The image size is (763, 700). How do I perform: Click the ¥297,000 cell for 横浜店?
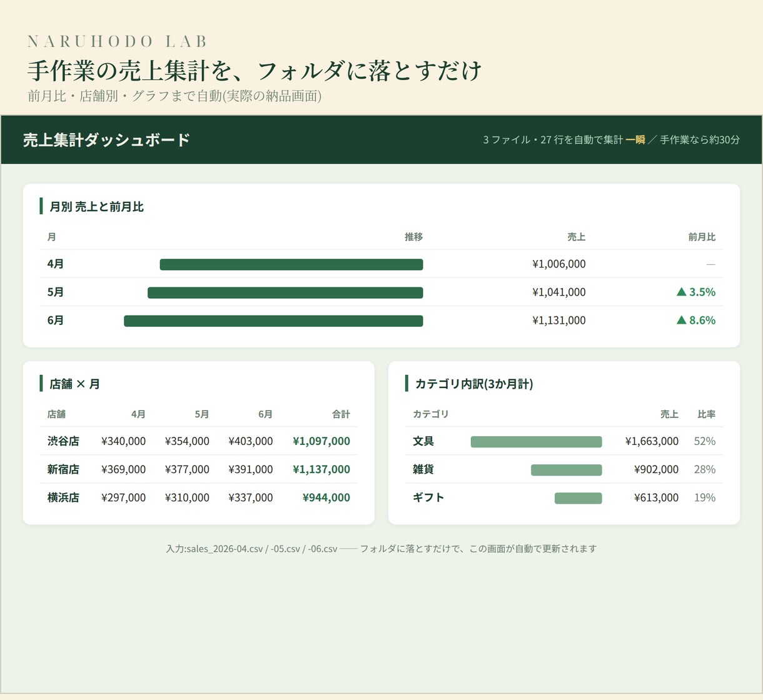(123, 497)
